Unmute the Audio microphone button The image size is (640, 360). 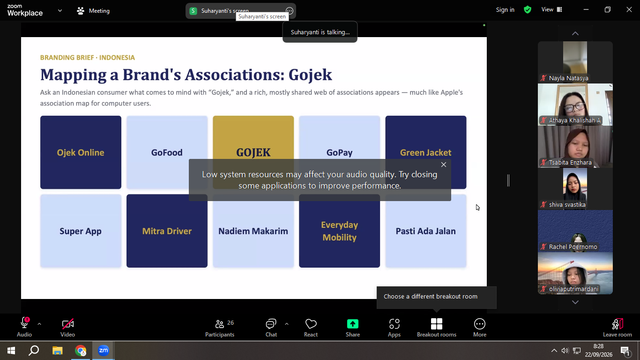click(x=24, y=327)
